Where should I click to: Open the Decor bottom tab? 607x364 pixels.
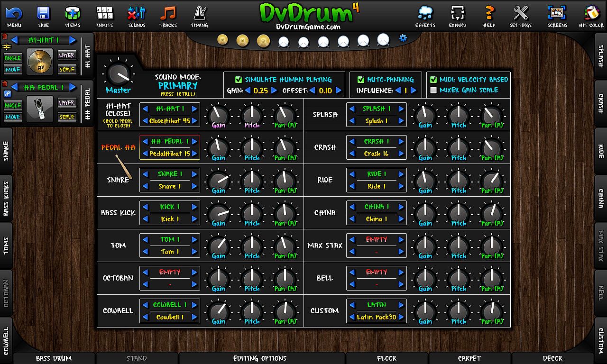(552, 359)
